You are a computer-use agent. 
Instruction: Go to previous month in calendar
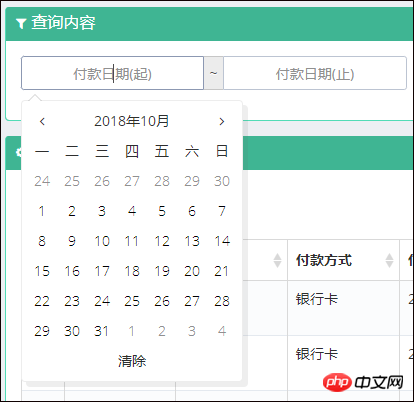(x=42, y=121)
